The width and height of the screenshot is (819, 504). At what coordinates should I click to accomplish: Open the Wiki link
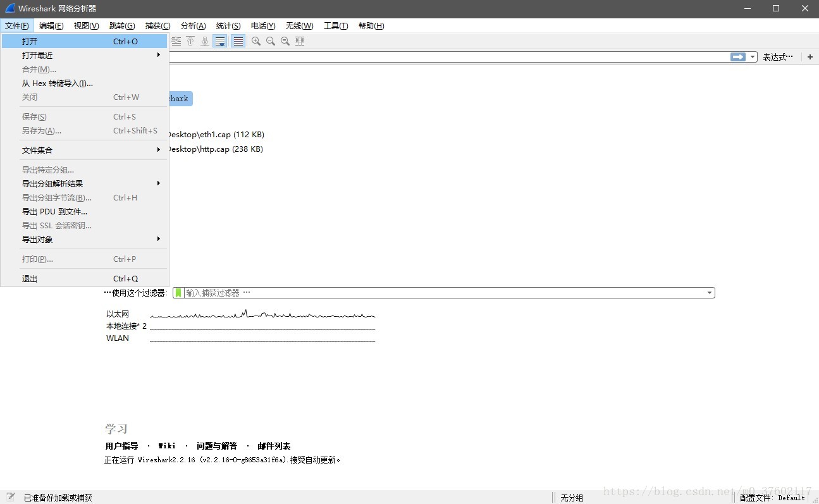point(167,446)
